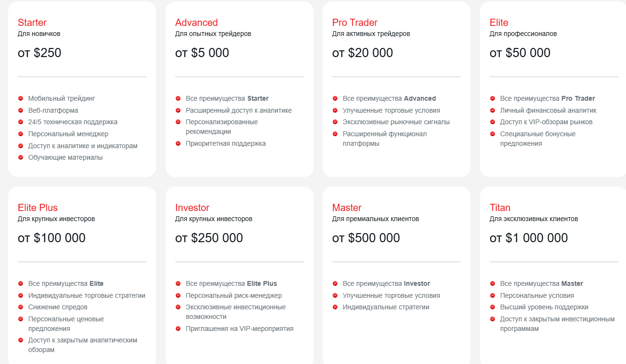Screen dimensions: 626x364
Task: Open the Starter plan title
Action: pyautogui.click(x=32, y=23)
